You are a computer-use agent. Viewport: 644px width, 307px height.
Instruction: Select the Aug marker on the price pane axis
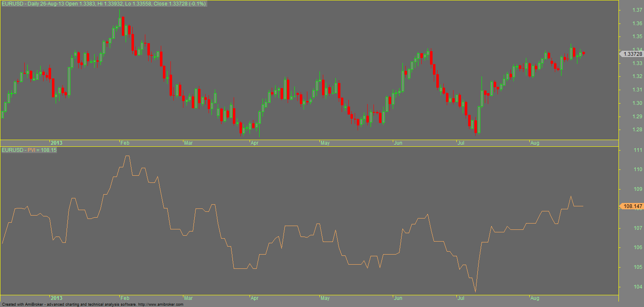[535, 143]
